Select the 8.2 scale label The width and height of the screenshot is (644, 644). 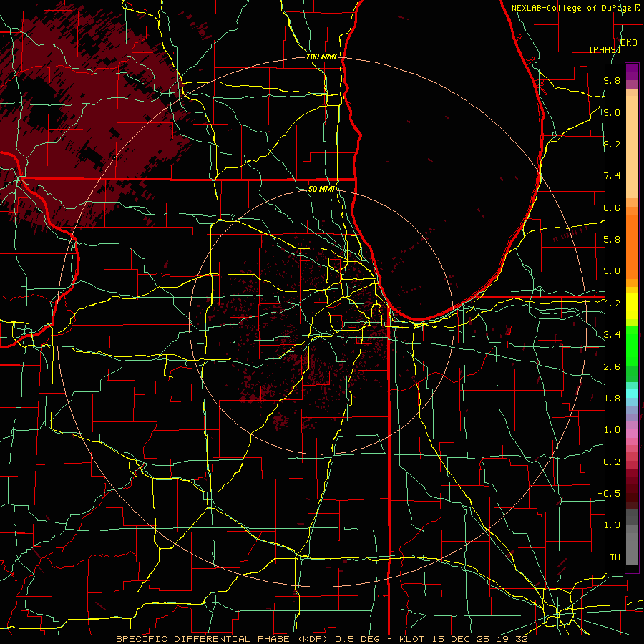coord(612,144)
